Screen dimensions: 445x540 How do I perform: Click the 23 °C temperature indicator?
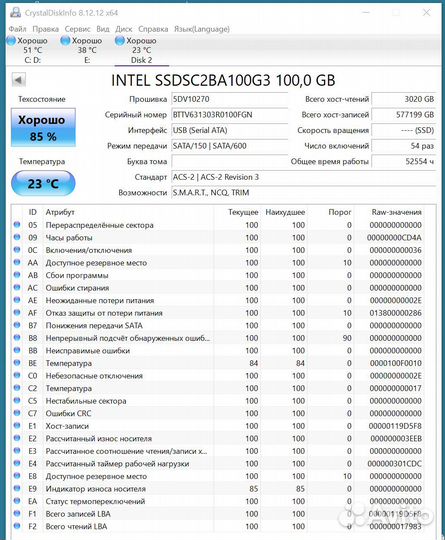click(x=43, y=184)
